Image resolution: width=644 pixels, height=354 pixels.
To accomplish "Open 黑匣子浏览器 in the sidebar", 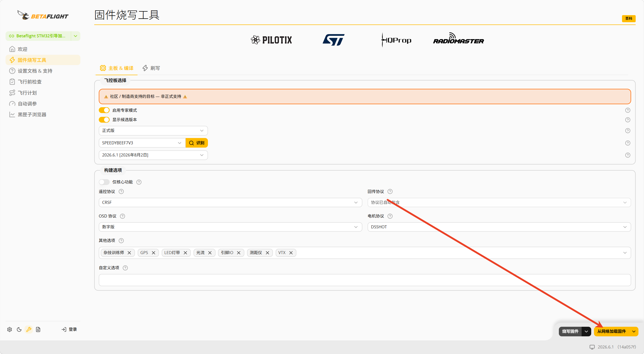I will (43, 115).
